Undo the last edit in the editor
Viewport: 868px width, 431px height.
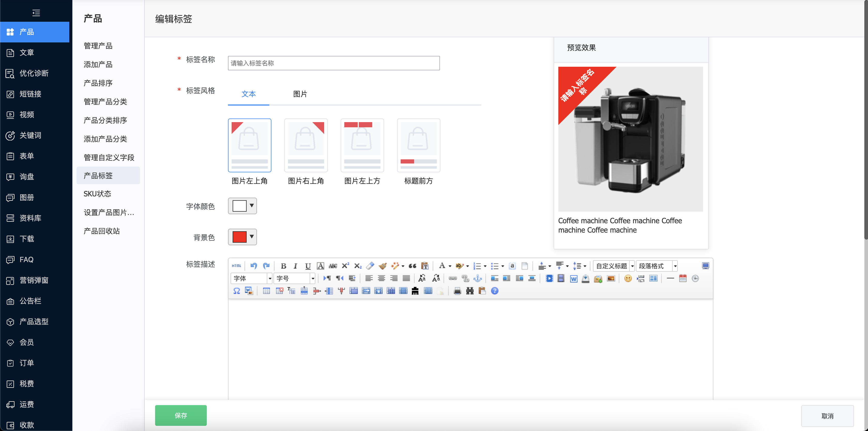tap(254, 266)
